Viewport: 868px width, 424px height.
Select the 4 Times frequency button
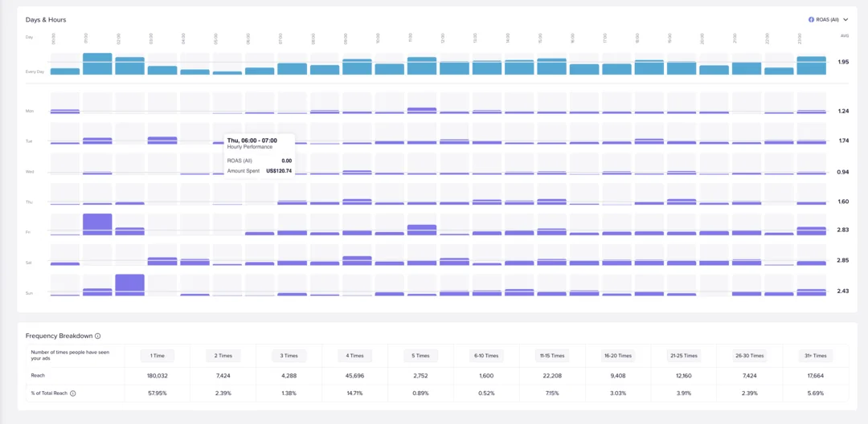[355, 356]
